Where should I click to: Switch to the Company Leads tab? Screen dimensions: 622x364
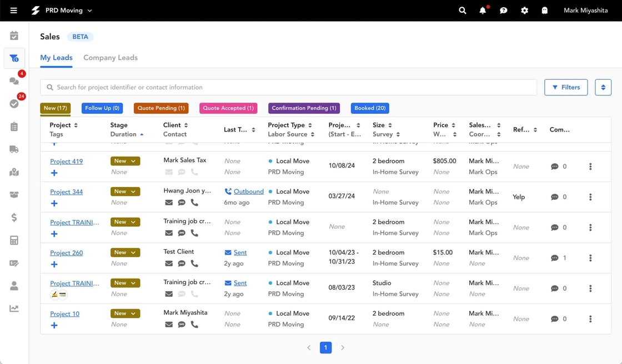point(110,57)
